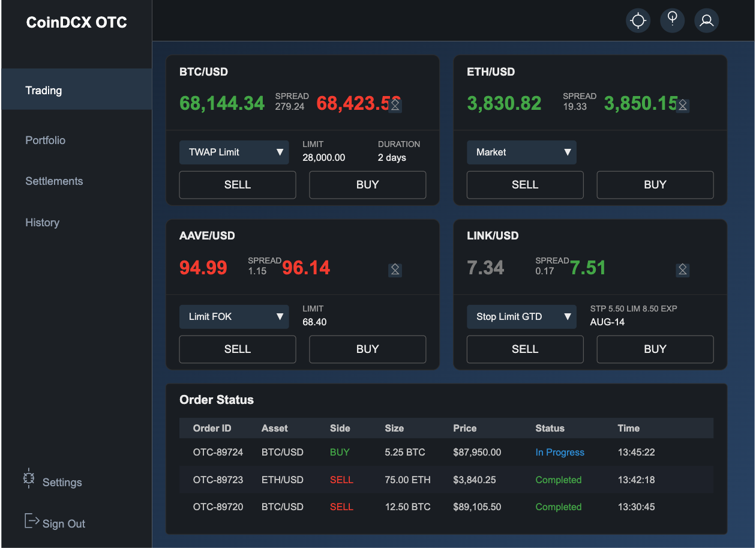Screen dimensions: 756x548
Task: Click price $87,950.00 in order table
Action: coord(477,453)
